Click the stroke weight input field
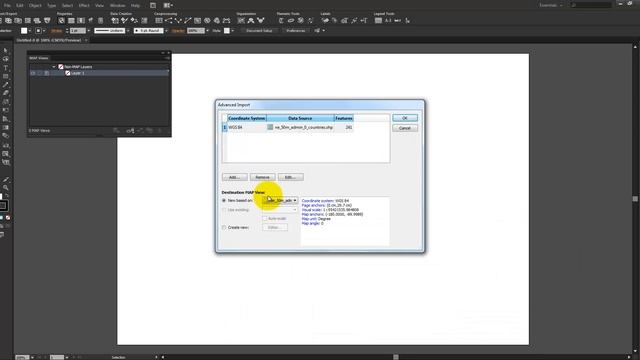This screenshot has height=360, width=640. (x=78, y=31)
